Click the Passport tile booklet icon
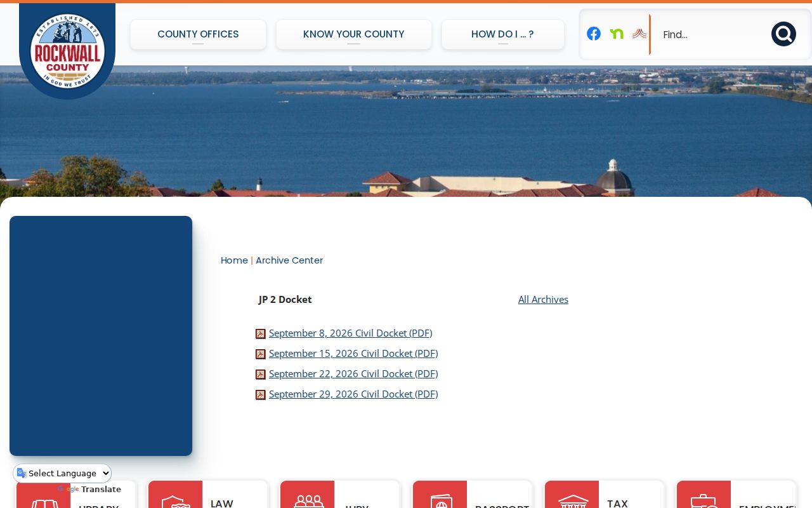Screen dimensions: 812x508 pyautogui.click(x=440, y=501)
